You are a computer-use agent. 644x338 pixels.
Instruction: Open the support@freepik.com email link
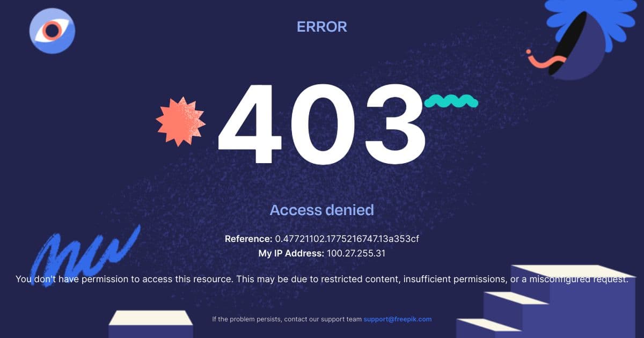click(x=398, y=319)
